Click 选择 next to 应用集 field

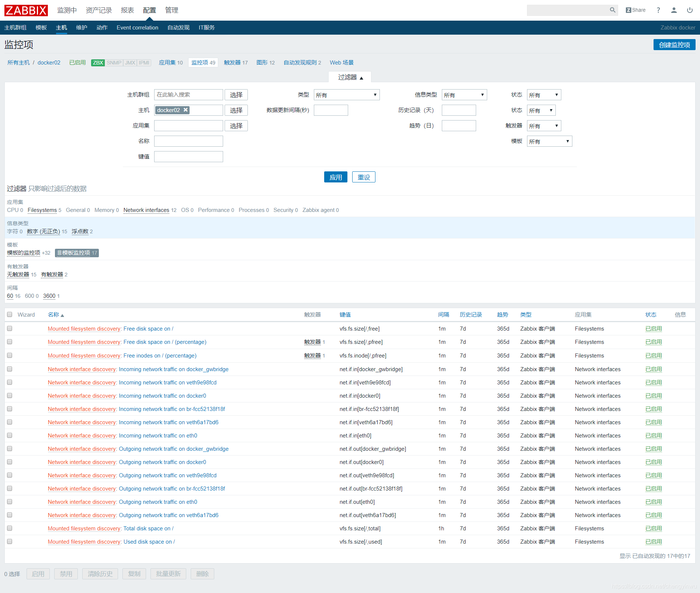point(236,126)
